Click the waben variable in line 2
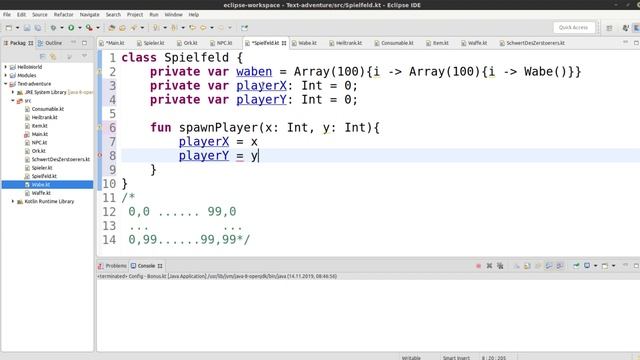 (254, 71)
